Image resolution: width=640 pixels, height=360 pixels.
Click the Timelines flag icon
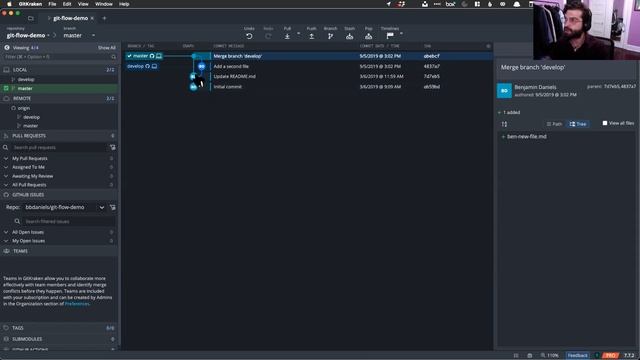[x=390, y=36]
